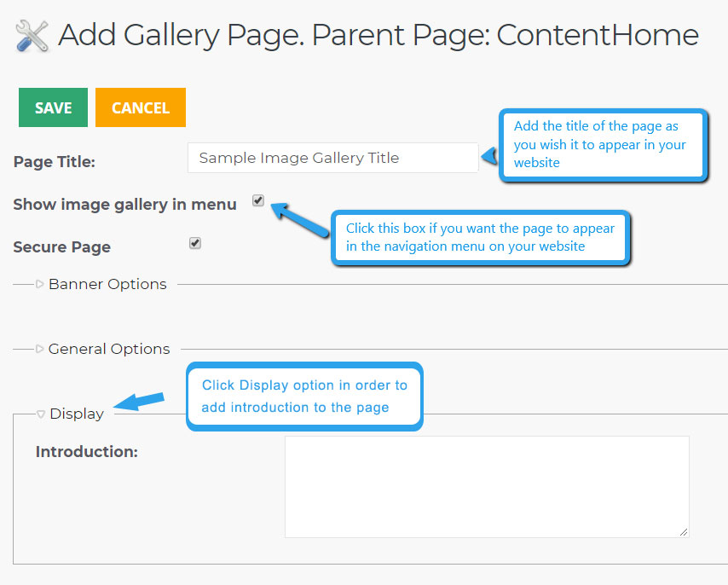728x585 pixels.
Task: Toggle the Secure Page checkbox
Action: (195, 243)
